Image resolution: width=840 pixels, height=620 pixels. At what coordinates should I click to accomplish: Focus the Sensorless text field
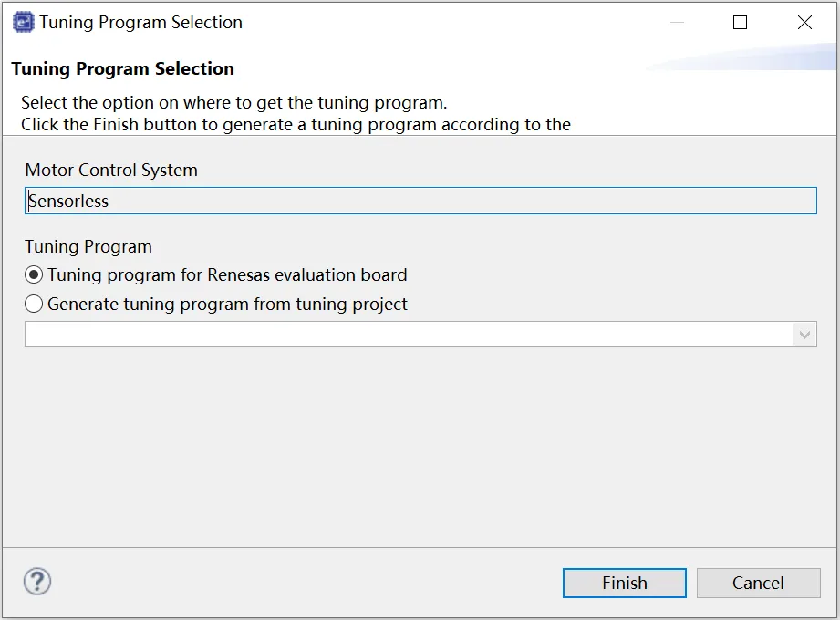click(420, 201)
